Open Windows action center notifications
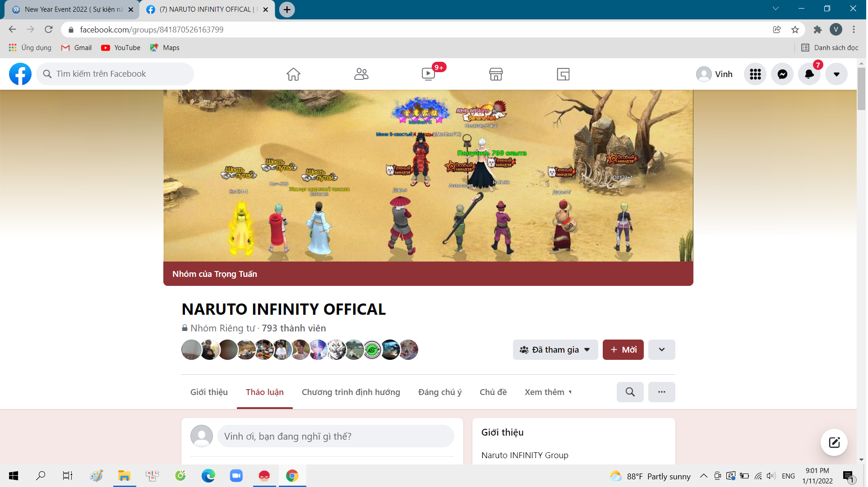The image size is (868, 487). (x=849, y=476)
